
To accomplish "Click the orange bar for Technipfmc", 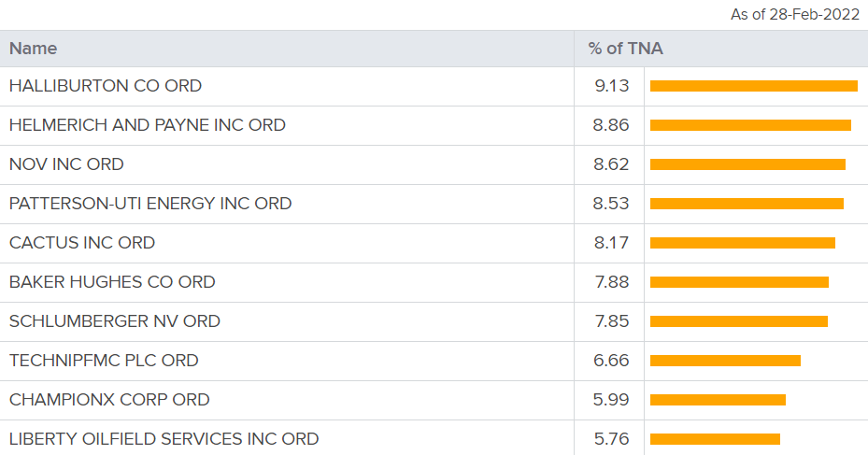I will 725,361.
